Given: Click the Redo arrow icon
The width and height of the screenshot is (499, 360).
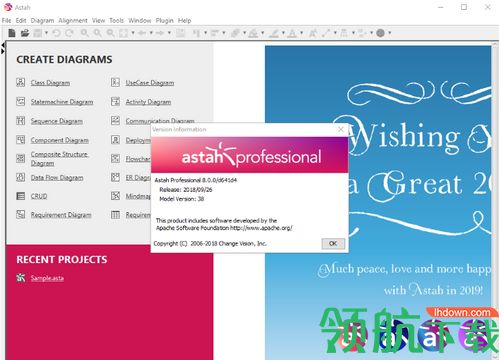Looking at the screenshot, I should coord(69,33).
